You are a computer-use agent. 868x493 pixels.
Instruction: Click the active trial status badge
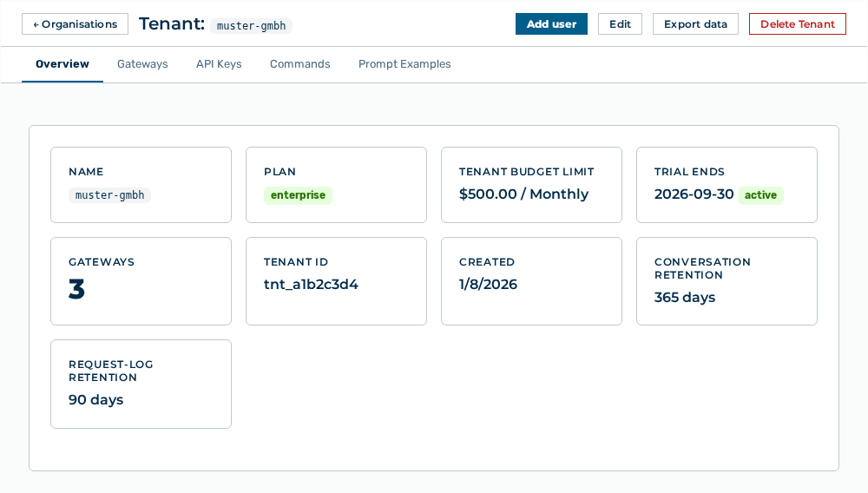(x=760, y=195)
